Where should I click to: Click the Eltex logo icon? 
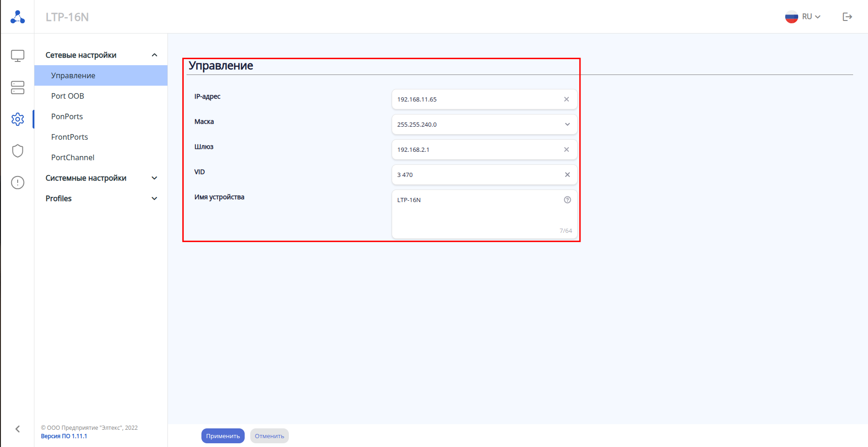[18, 17]
